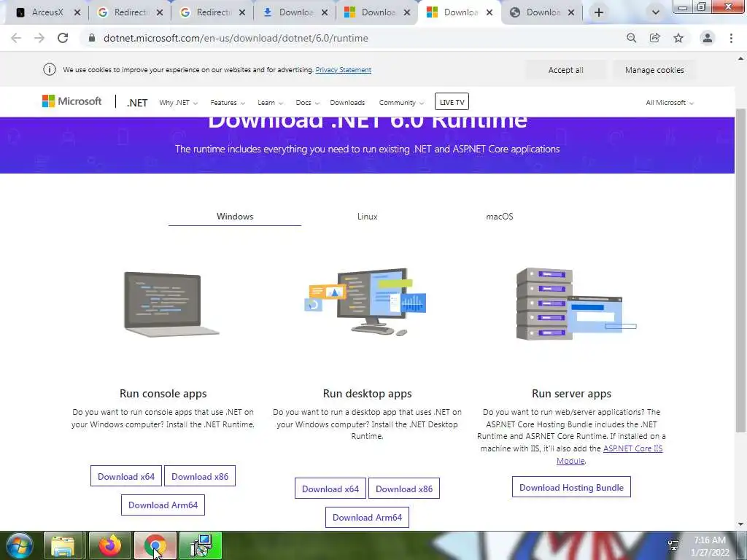
Task: Expand the Docs menu
Action: pyautogui.click(x=307, y=102)
